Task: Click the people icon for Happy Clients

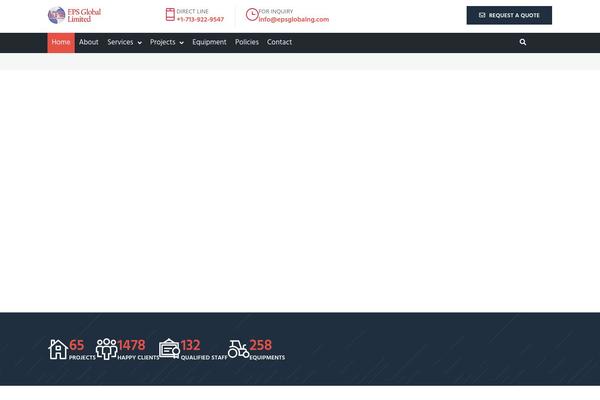Action: pos(106,349)
